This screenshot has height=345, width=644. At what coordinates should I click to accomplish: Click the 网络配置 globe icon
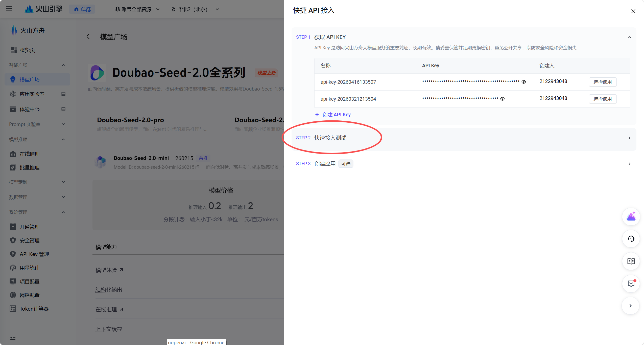[x=13, y=295]
